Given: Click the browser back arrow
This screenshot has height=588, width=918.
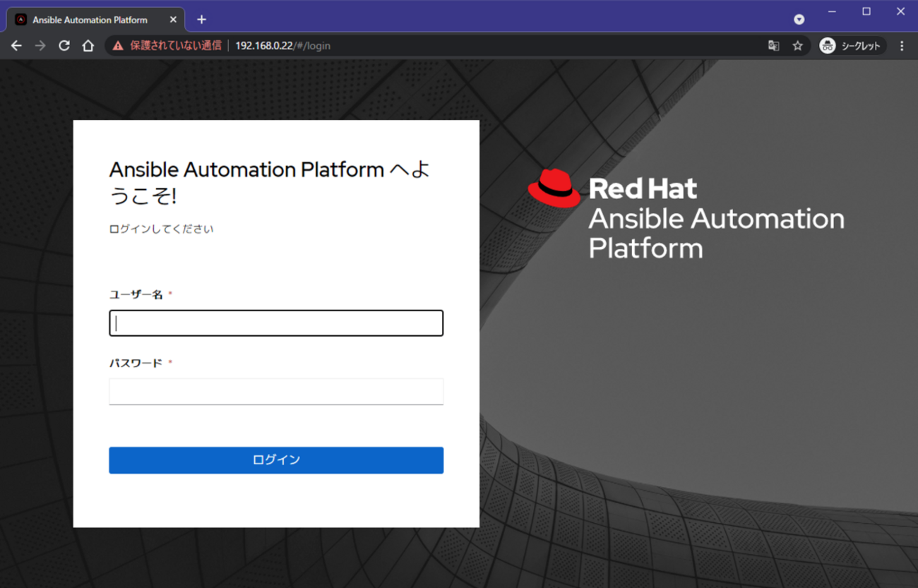Looking at the screenshot, I should pyautogui.click(x=16, y=46).
